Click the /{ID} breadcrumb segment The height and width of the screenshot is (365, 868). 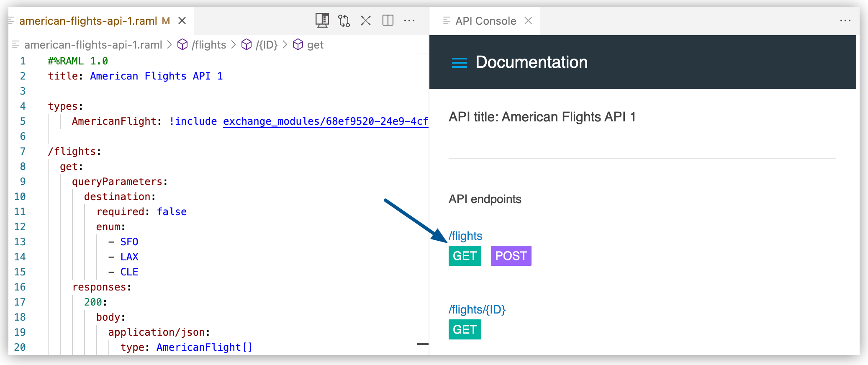click(267, 45)
